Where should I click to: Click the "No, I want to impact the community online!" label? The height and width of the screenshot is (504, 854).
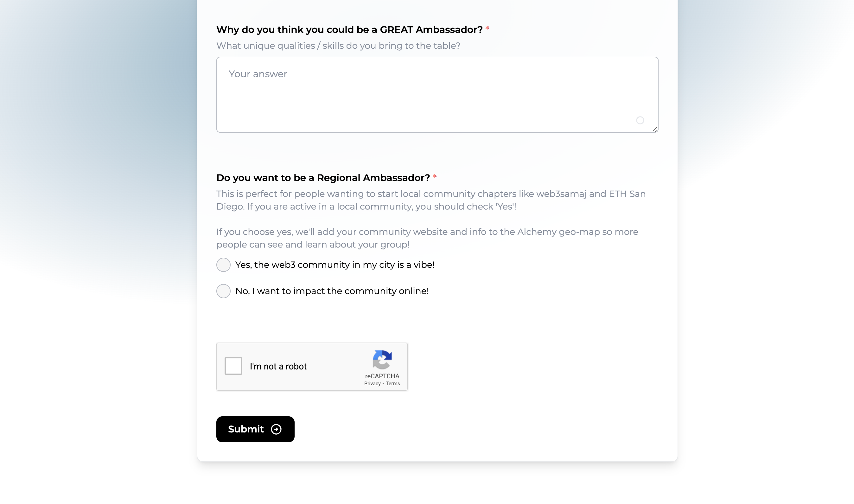332,291
